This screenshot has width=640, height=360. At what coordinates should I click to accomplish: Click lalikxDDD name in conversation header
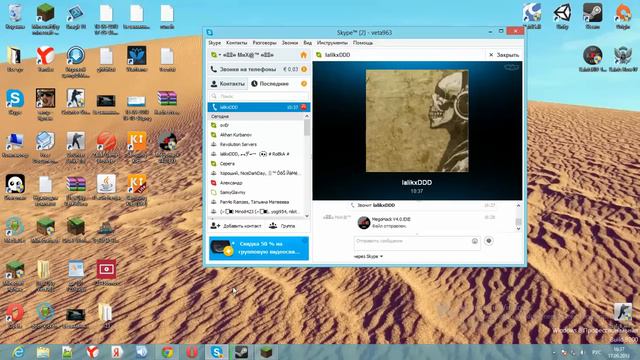[x=338, y=55]
